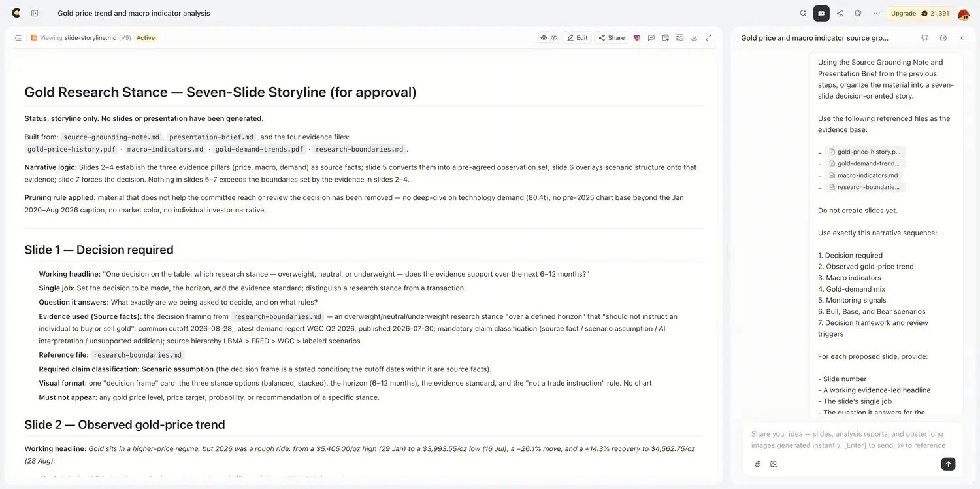Open chat history clock icon
This screenshot has height=489, width=980.
point(943,38)
